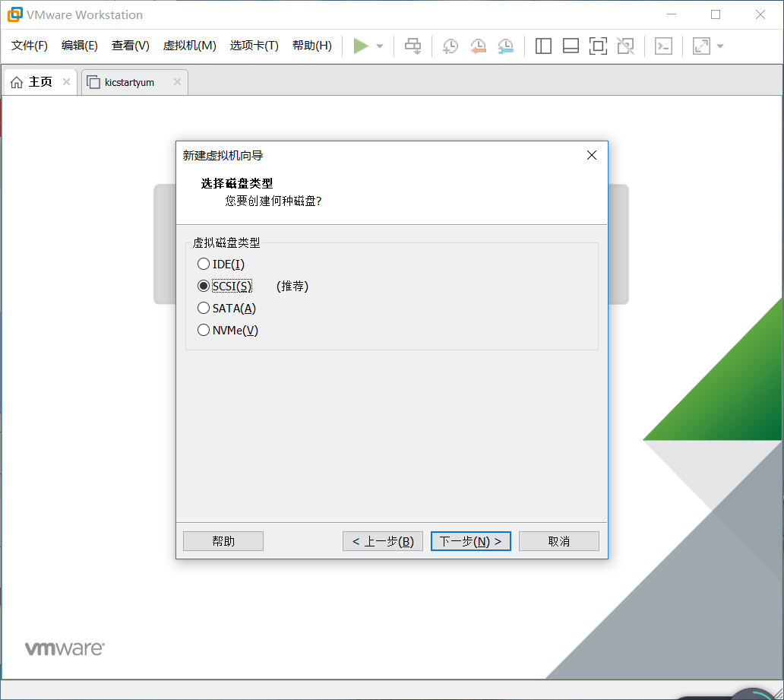Select the SATA(A) disk type
Viewport: 784px width, 700px height.
[x=226, y=308]
